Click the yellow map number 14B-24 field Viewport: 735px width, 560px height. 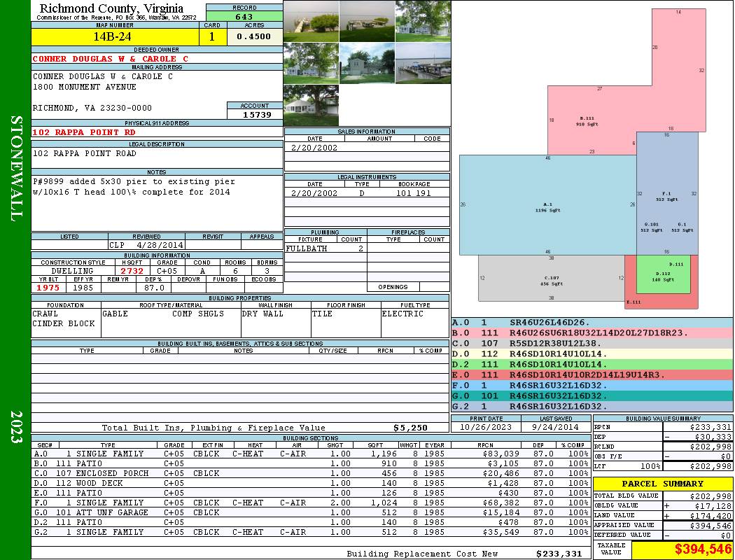(115, 37)
